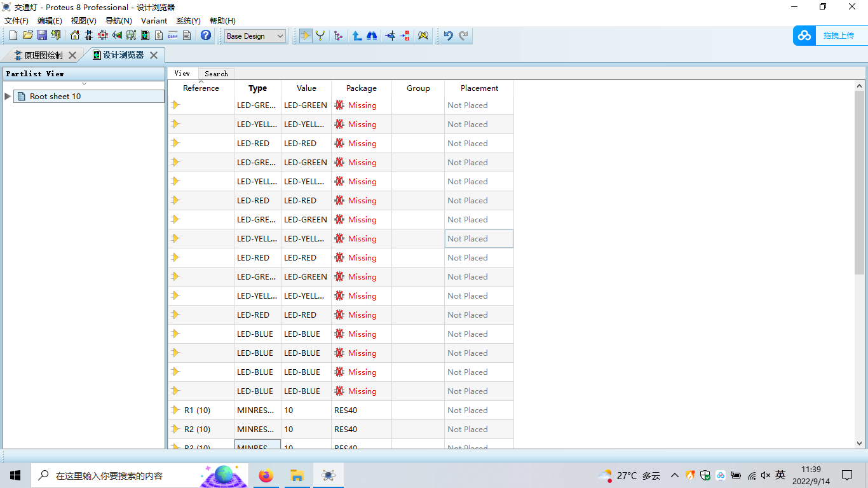This screenshot has width=868, height=488.
Task: Open the Bill of Materials dollar icon
Action: pos(159,36)
